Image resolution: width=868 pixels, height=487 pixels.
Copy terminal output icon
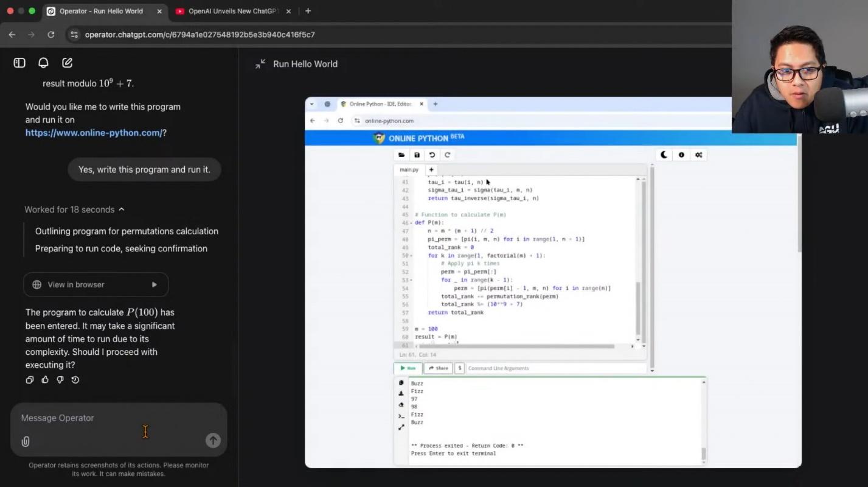pos(401,383)
